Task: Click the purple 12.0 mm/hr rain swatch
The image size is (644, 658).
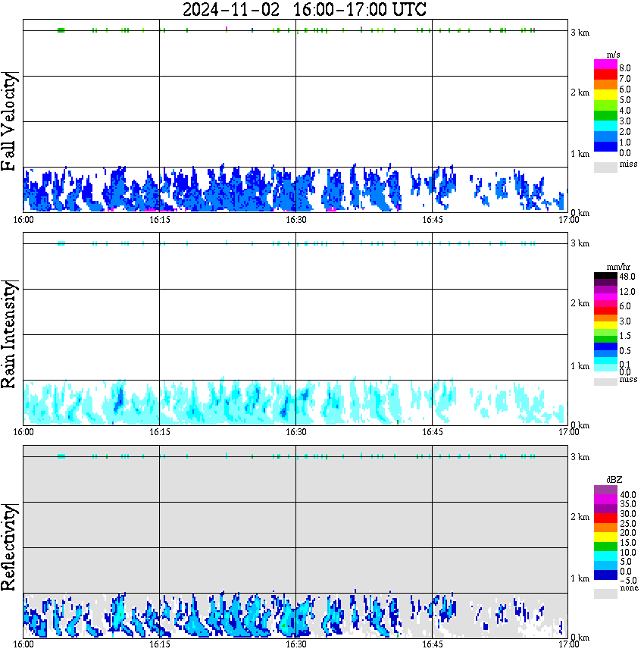Action: pyautogui.click(x=605, y=290)
